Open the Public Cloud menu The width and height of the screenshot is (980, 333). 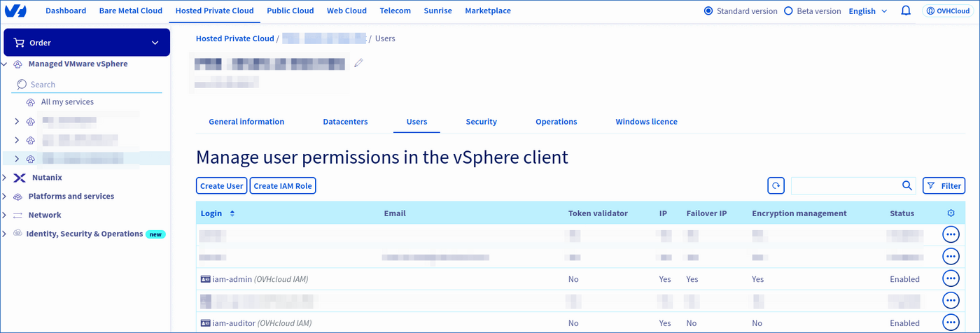coord(290,11)
